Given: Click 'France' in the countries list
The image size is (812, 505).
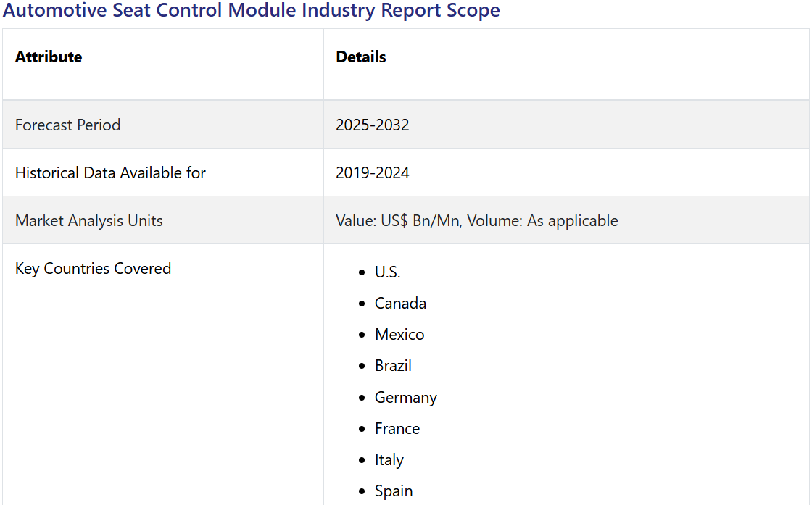Looking at the screenshot, I should tap(397, 428).
